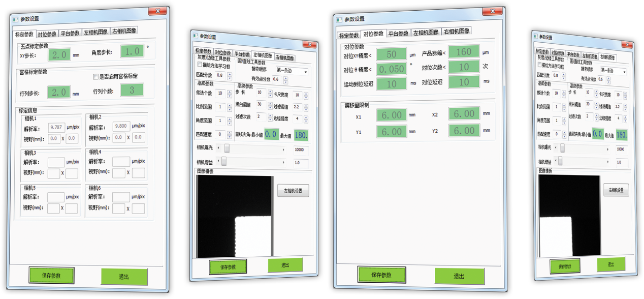
Task: Tick 描绘方法学习框 in right camera window
Action: 539,65
